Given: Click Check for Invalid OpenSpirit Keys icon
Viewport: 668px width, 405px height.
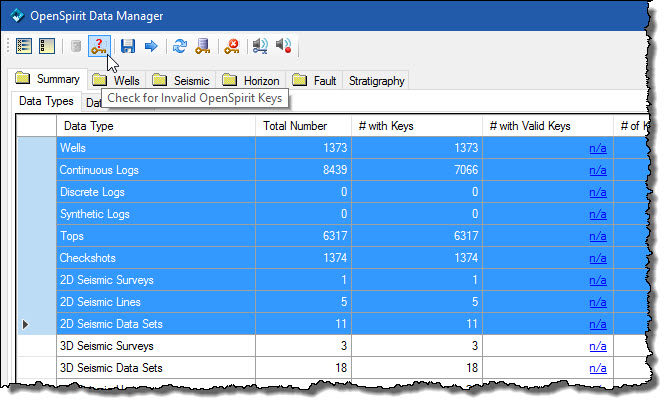Looking at the screenshot, I should 99,46.
